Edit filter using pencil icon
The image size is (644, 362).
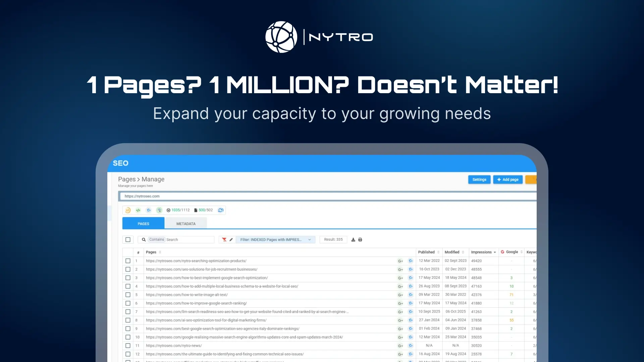(231, 240)
